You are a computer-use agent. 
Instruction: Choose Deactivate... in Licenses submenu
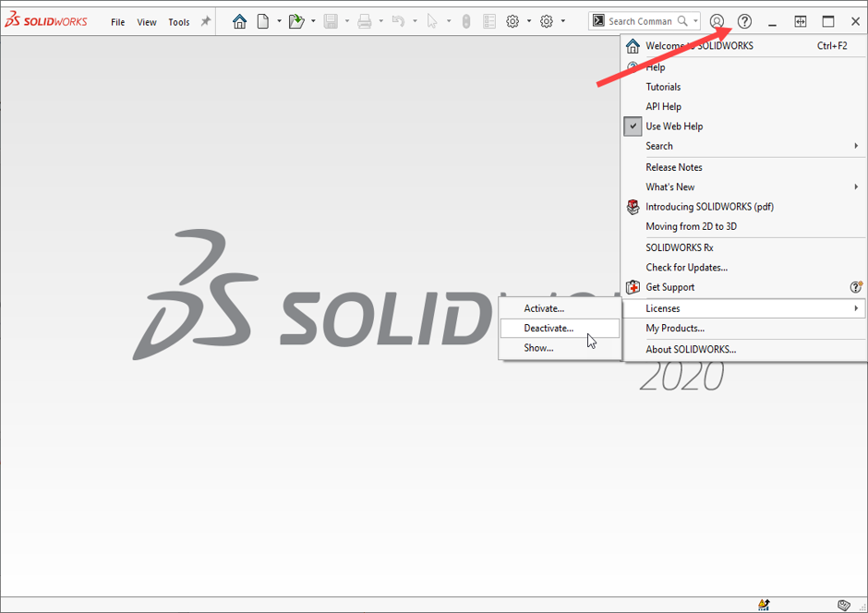point(560,328)
